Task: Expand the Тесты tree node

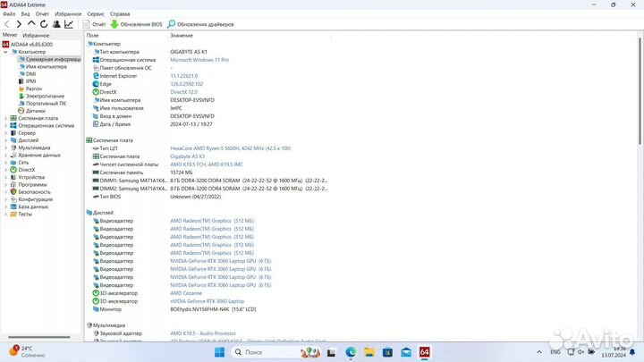Action: pyautogui.click(x=5, y=214)
